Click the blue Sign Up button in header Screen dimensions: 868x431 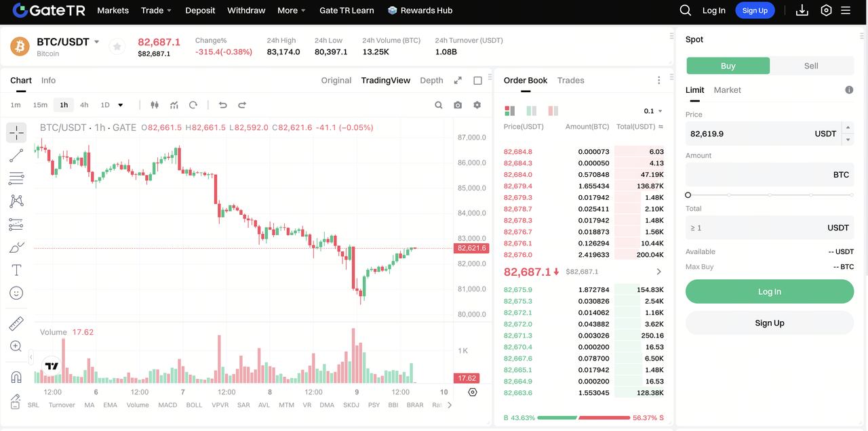coord(755,10)
